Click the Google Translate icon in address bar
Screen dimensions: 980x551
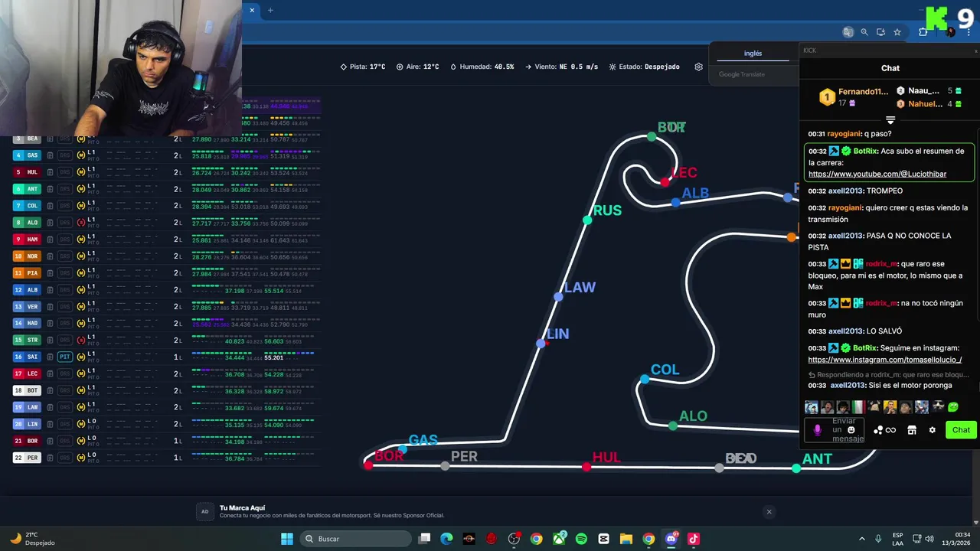pyautogui.click(x=848, y=32)
